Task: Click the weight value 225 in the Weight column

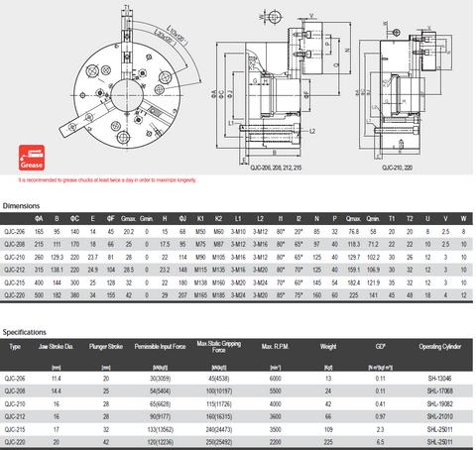Action: (328, 442)
